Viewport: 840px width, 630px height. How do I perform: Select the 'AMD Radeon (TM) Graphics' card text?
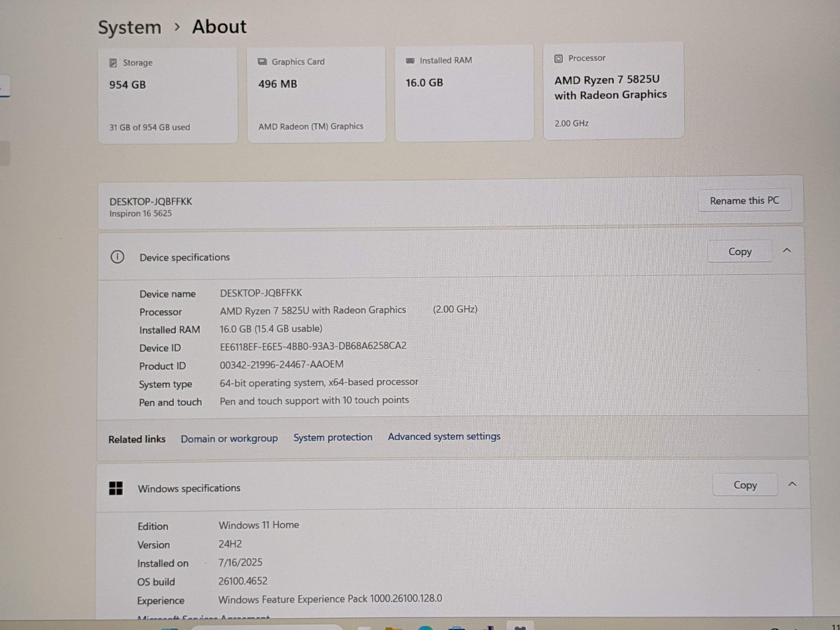click(x=311, y=126)
